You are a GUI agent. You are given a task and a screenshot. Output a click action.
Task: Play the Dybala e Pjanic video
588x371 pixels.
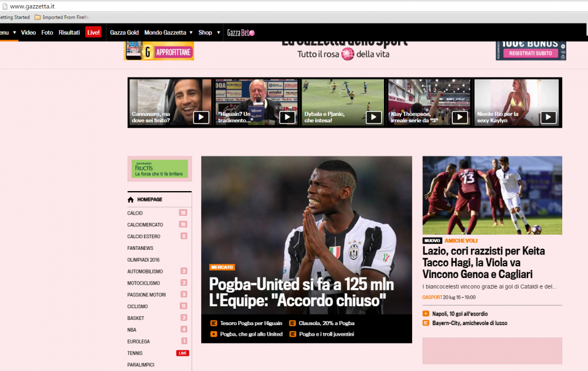[373, 118]
